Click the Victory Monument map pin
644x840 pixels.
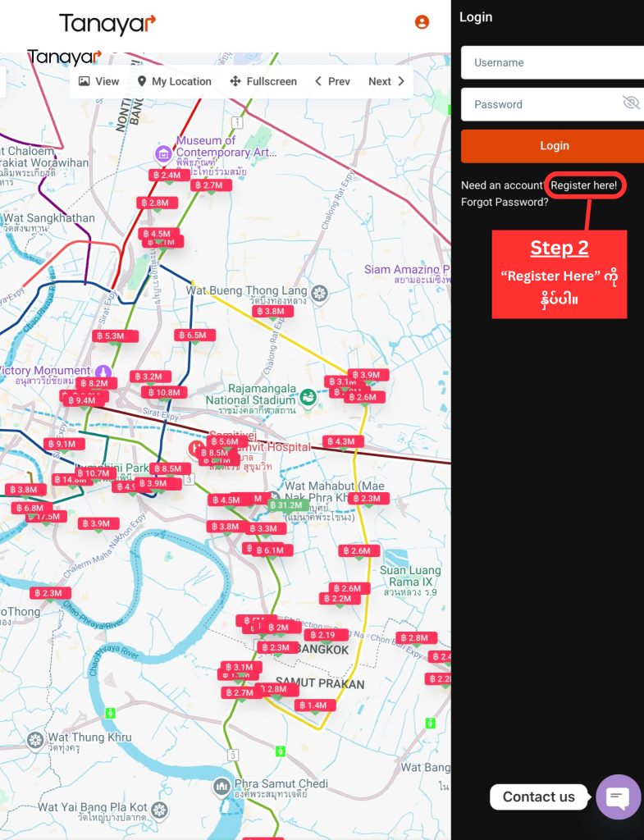[103, 372]
